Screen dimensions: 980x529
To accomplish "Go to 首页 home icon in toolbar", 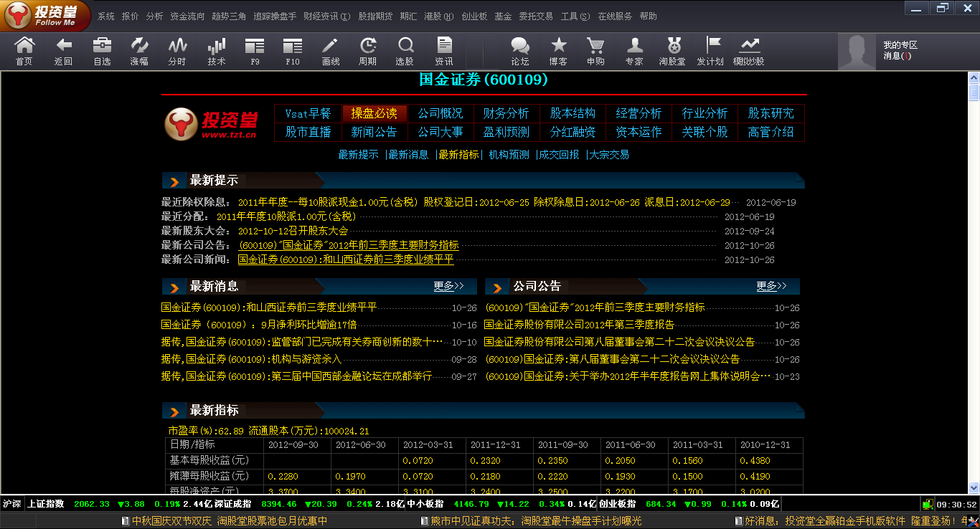I will point(24,51).
